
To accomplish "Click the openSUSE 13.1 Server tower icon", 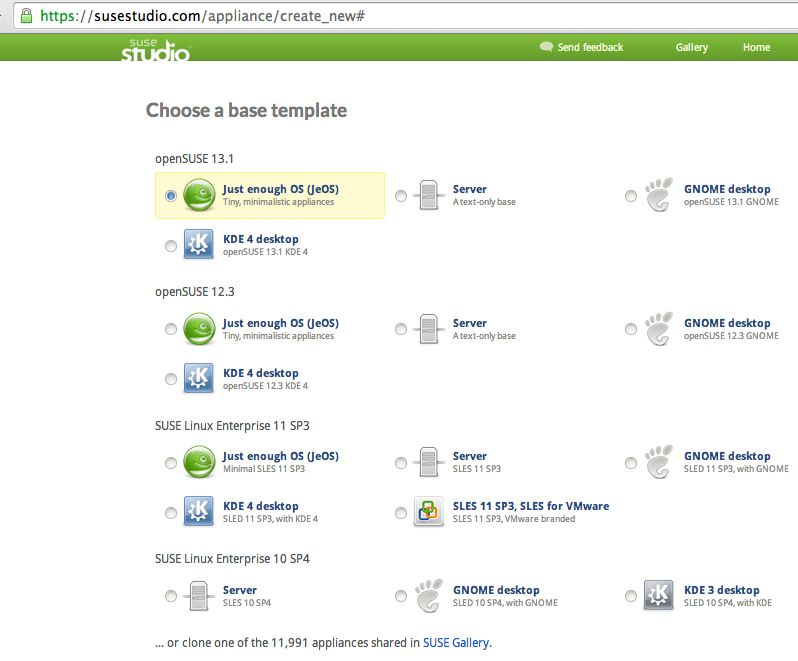I will pyautogui.click(x=429, y=195).
